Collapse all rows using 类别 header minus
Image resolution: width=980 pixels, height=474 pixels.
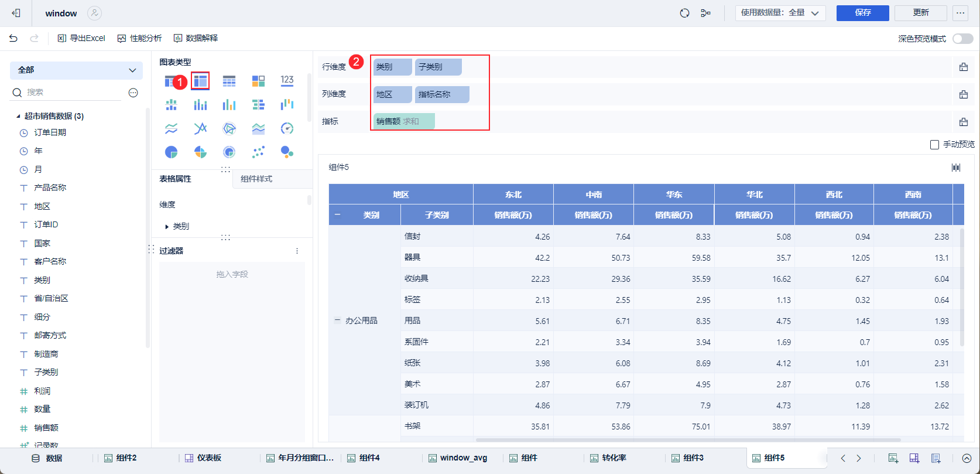(337, 215)
